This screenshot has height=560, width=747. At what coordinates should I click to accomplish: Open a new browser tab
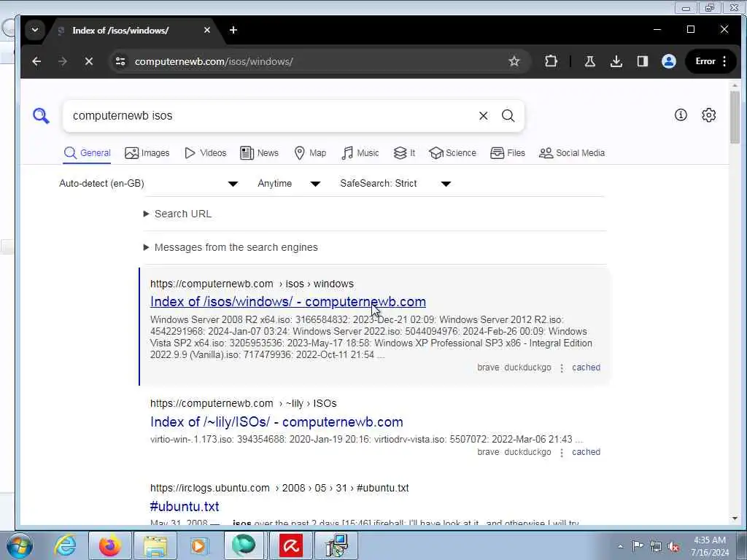tap(233, 30)
